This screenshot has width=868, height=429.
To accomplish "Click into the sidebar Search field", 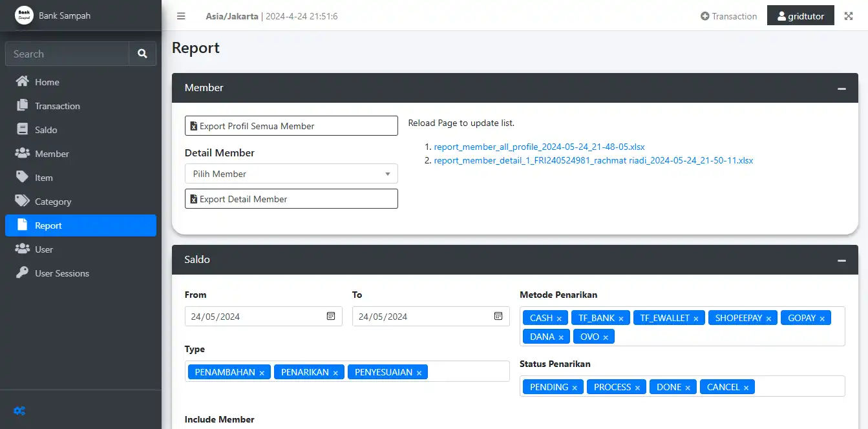I will pos(67,54).
